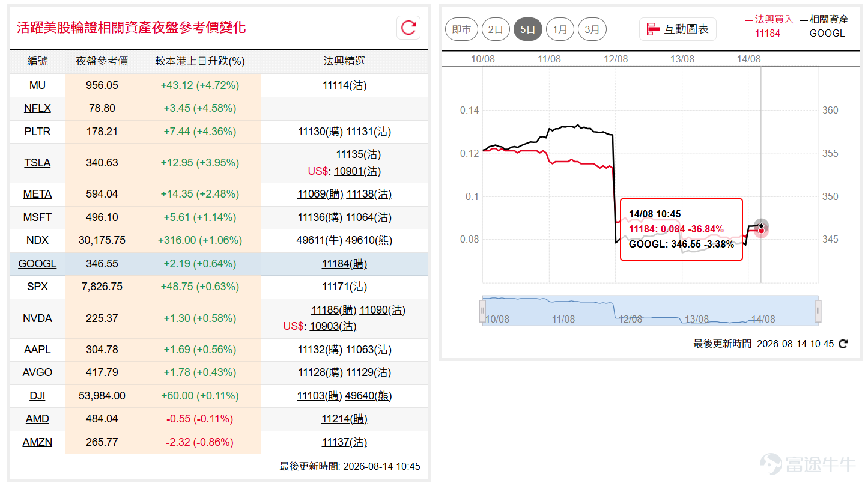Screen dimensions: 868x486
Task: Open NFLX ticker link
Action: pos(37,108)
